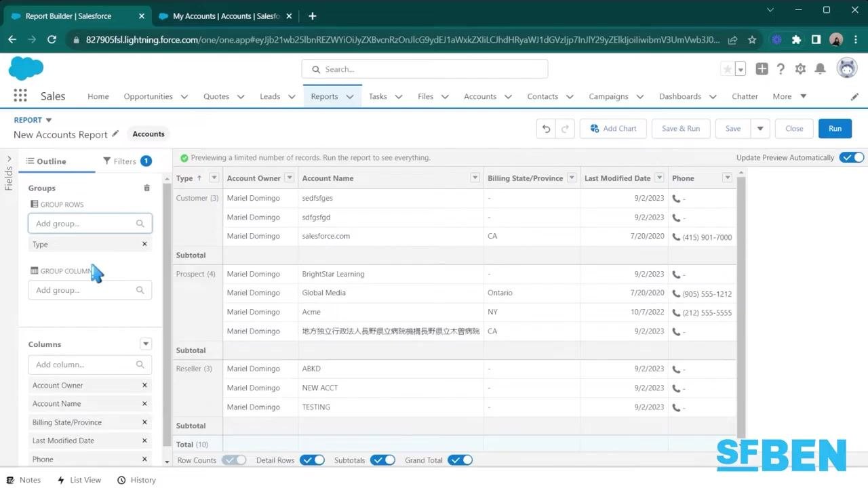
Task: Click the Undo arrow button
Action: (x=546, y=129)
